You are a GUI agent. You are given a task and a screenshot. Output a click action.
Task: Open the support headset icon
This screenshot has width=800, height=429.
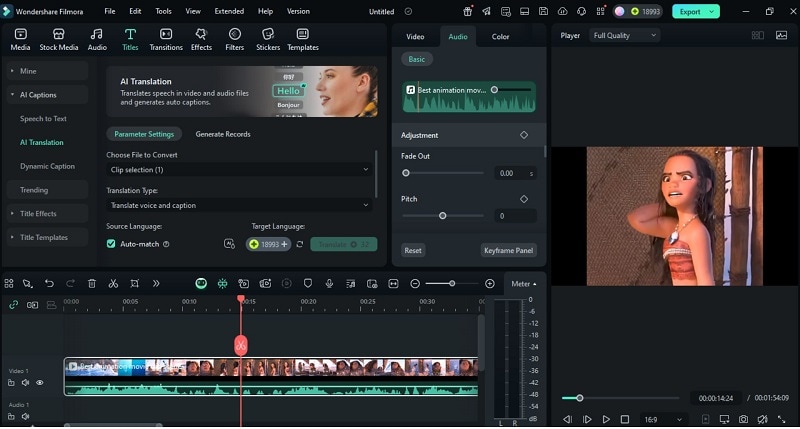[x=581, y=11]
